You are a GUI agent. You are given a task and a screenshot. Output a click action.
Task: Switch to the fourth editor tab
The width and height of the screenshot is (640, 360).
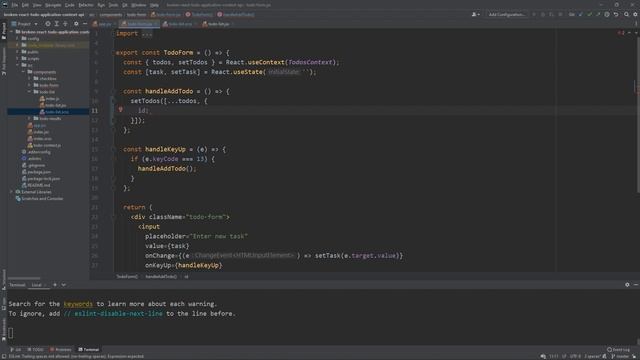217,24
